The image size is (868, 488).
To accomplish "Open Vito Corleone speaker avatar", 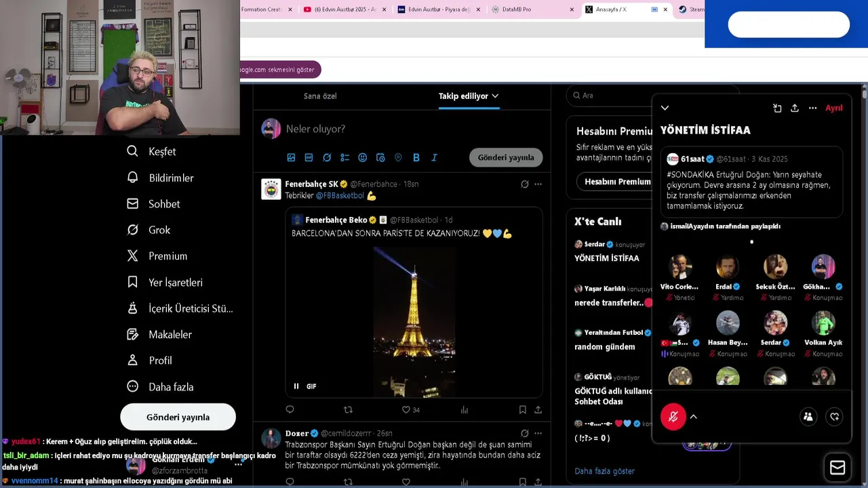I will 679,266.
